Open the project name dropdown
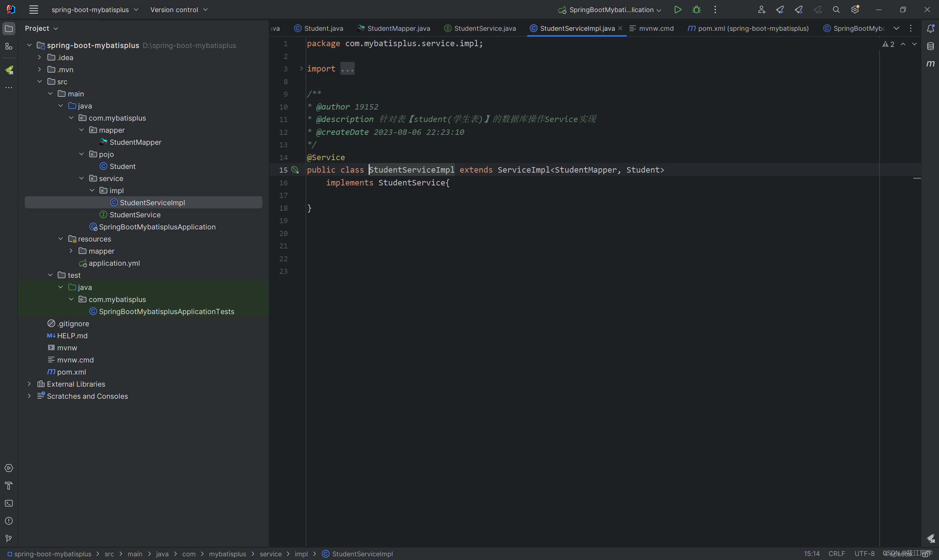This screenshot has height=560, width=939. click(95, 10)
